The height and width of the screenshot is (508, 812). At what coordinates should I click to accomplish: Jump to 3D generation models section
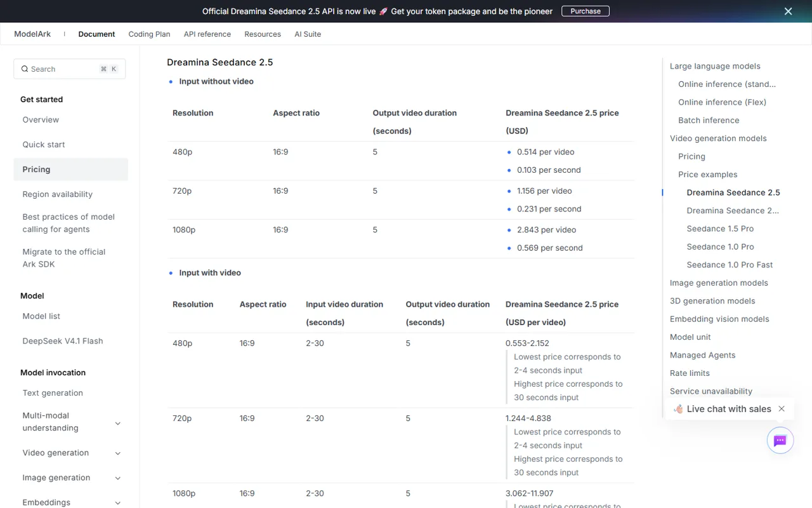point(712,301)
